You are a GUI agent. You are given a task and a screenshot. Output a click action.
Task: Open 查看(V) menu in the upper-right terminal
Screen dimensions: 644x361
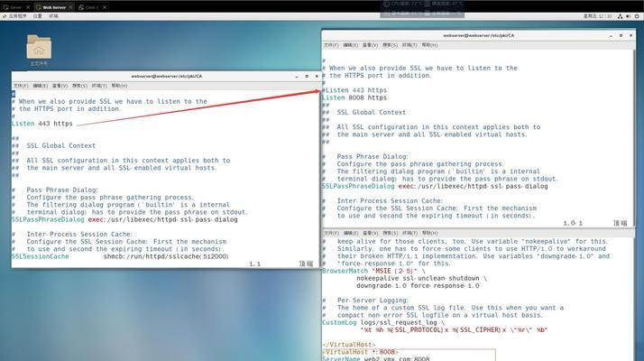coord(371,45)
